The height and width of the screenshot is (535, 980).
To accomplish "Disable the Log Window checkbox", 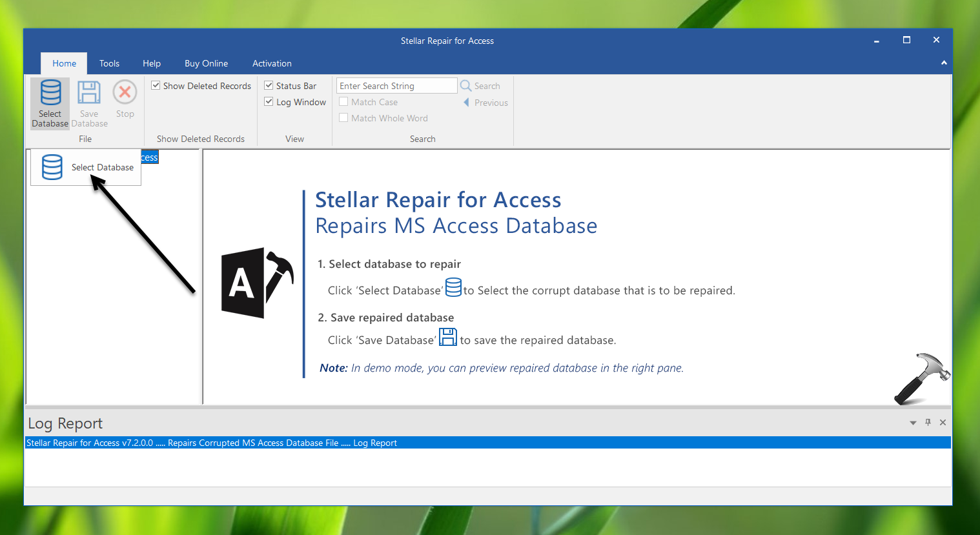I will point(269,102).
